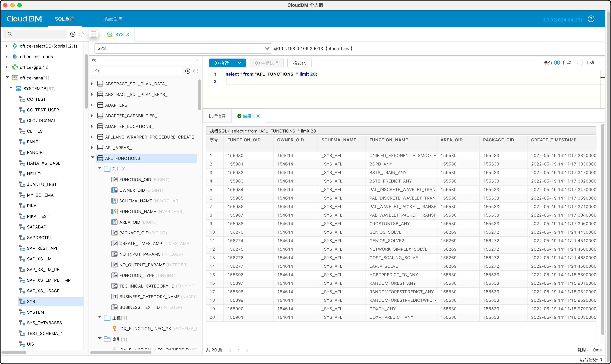Image resolution: width=611 pixels, height=364 pixels.
Task: Click the primary key folder icon 主键[1]
Action: tap(107, 318)
